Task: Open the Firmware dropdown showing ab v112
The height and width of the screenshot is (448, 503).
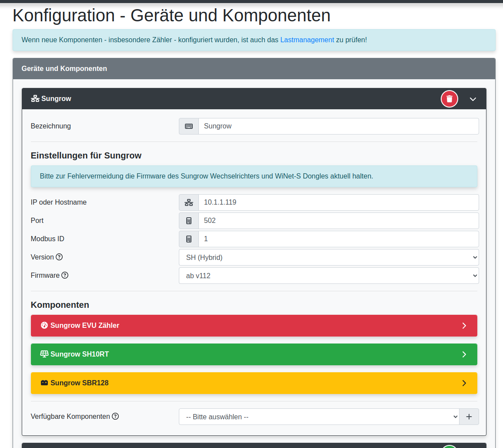Action: pyautogui.click(x=329, y=275)
